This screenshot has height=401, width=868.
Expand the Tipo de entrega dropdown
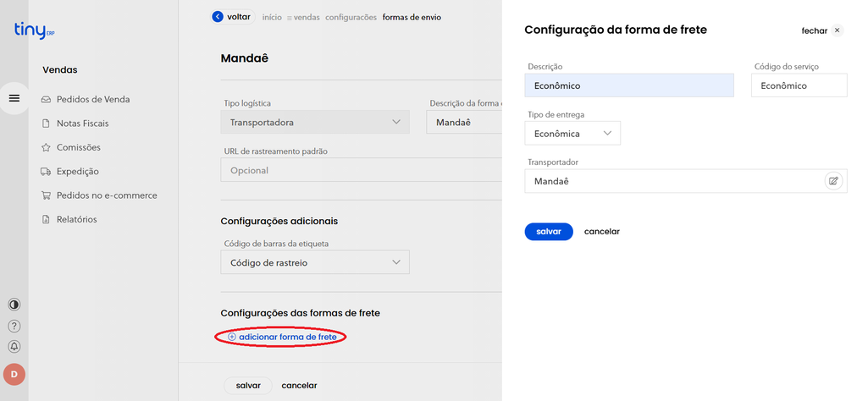[x=572, y=134]
